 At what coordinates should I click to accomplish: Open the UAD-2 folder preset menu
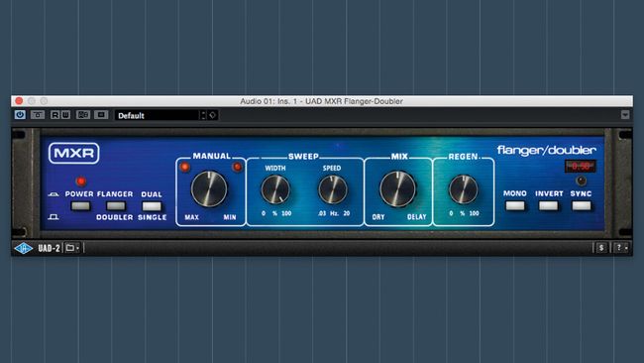72,248
